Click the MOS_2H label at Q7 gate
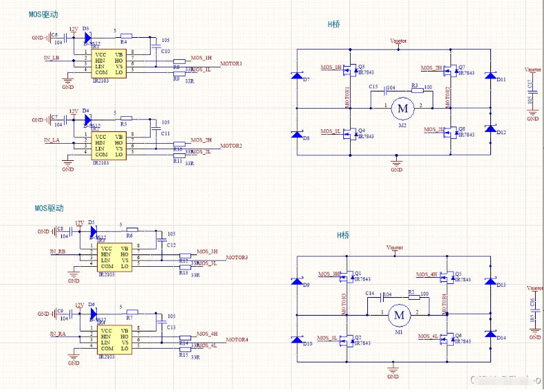 click(x=432, y=67)
